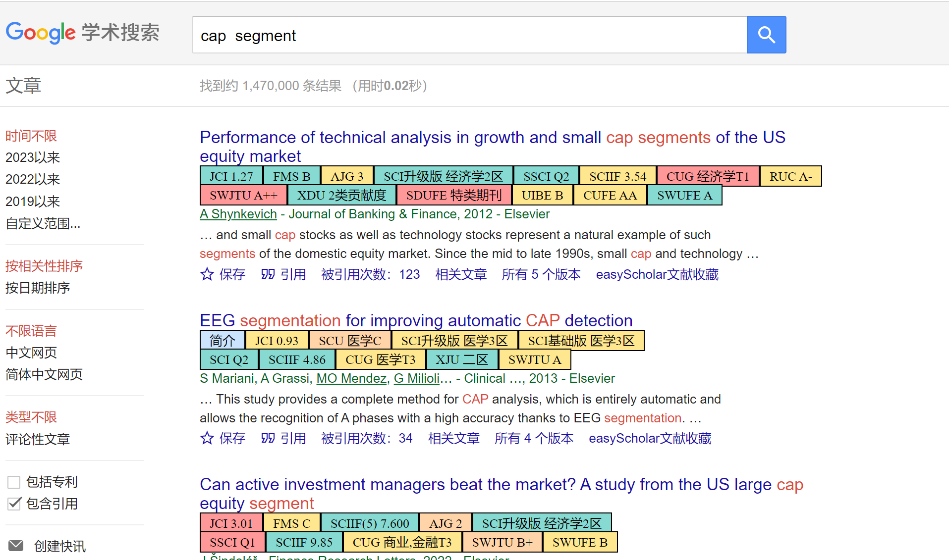The image size is (949, 560).
Task: Enable the 包括专利 checkbox
Action: click(x=14, y=482)
